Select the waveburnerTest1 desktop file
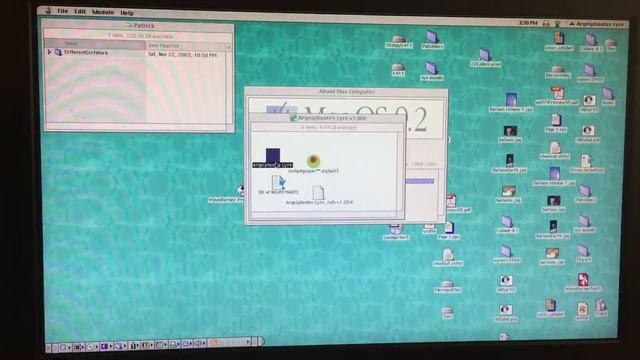 tap(583, 282)
